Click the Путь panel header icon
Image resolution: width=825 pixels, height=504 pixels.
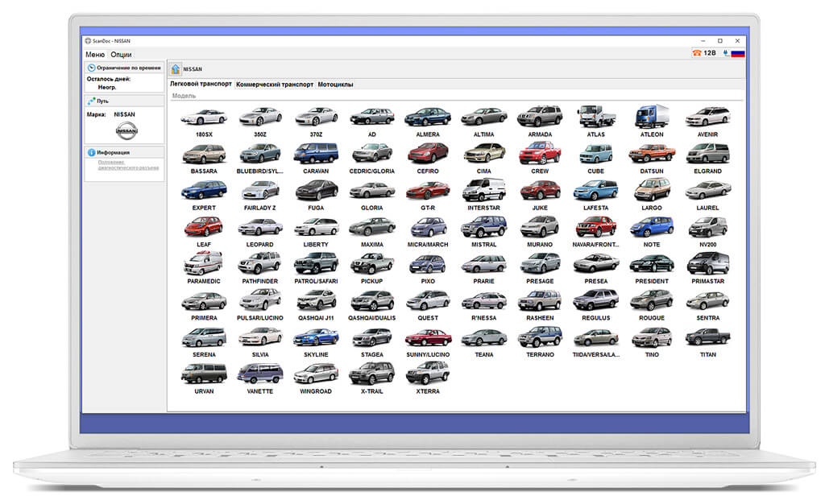pos(92,101)
